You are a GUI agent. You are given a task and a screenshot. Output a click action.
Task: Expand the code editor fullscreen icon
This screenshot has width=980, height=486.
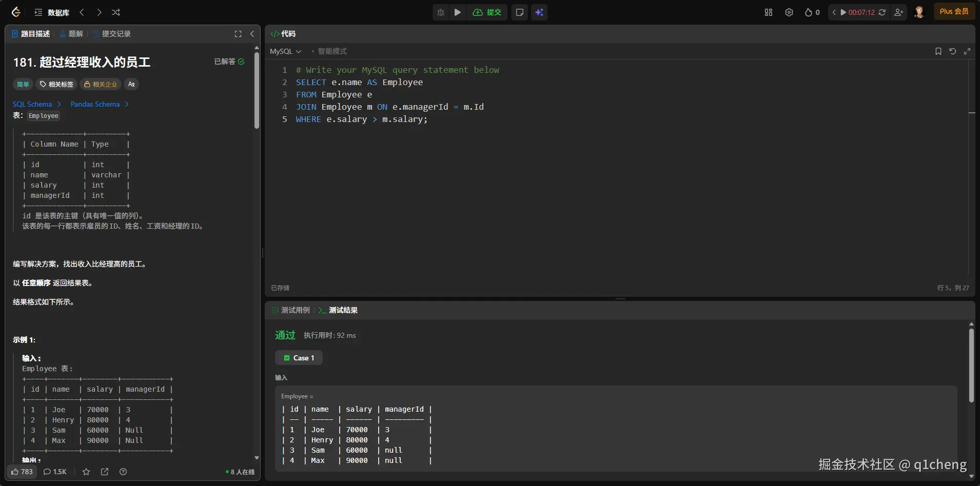click(967, 51)
